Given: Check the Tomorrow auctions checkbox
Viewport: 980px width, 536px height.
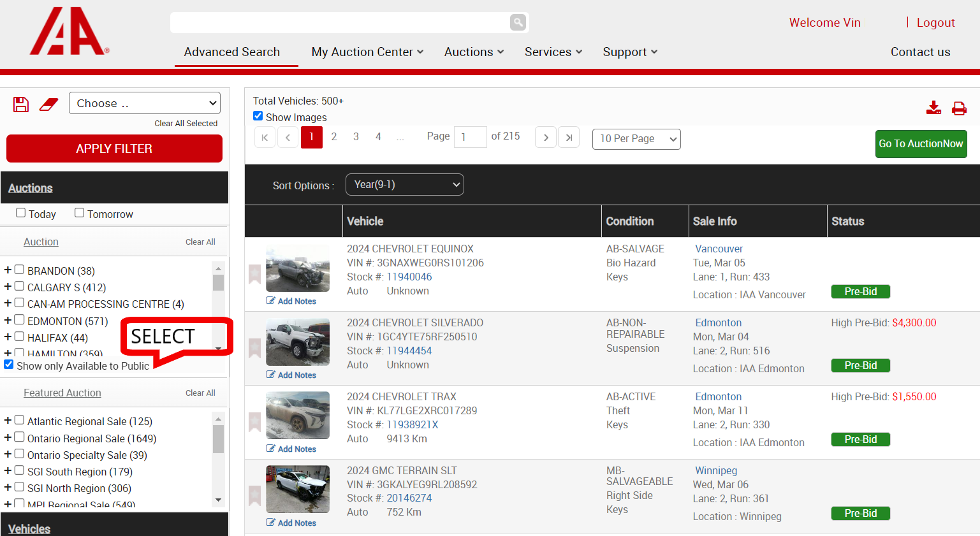Looking at the screenshot, I should pyautogui.click(x=80, y=213).
